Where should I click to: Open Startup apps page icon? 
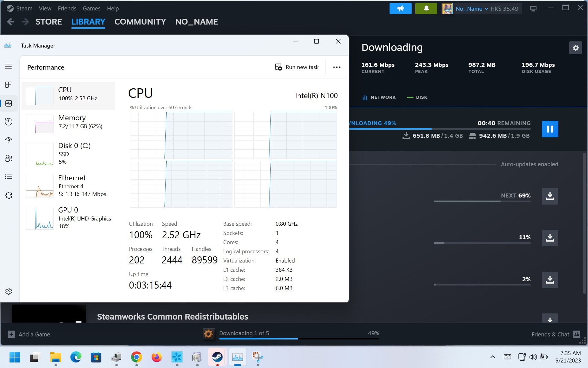[9, 140]
